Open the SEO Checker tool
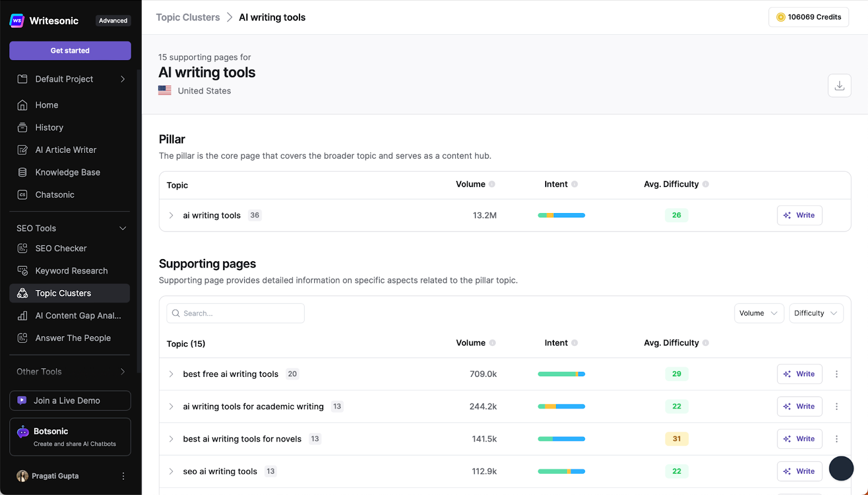 [61, 248]
